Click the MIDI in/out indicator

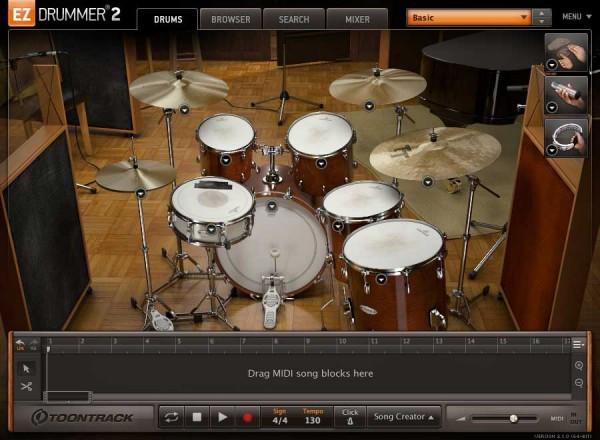pyautogui.click(x=566, y=419)
